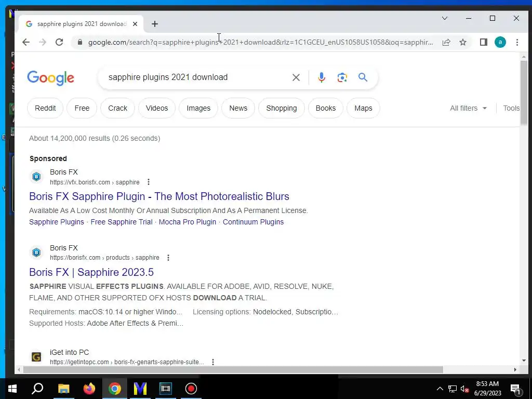Open the tab search chevron
Screen dimensions: 532x399
coord(445,18)
